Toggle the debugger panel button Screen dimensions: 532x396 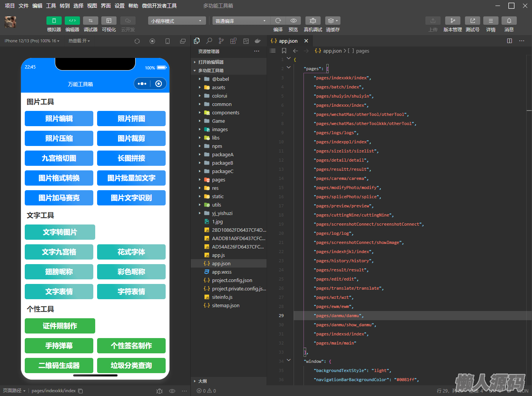pos(91,21)
